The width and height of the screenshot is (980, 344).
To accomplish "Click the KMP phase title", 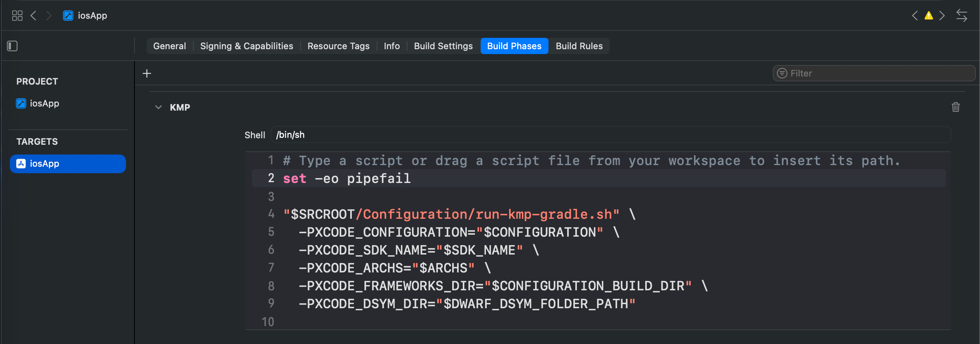I will (180, 107).
